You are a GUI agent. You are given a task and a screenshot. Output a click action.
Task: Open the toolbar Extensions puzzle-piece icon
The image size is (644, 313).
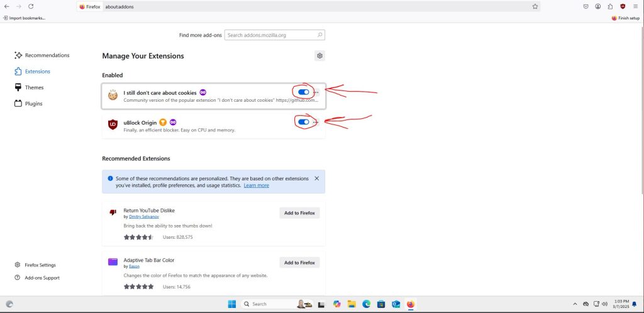tap(610, 6)
